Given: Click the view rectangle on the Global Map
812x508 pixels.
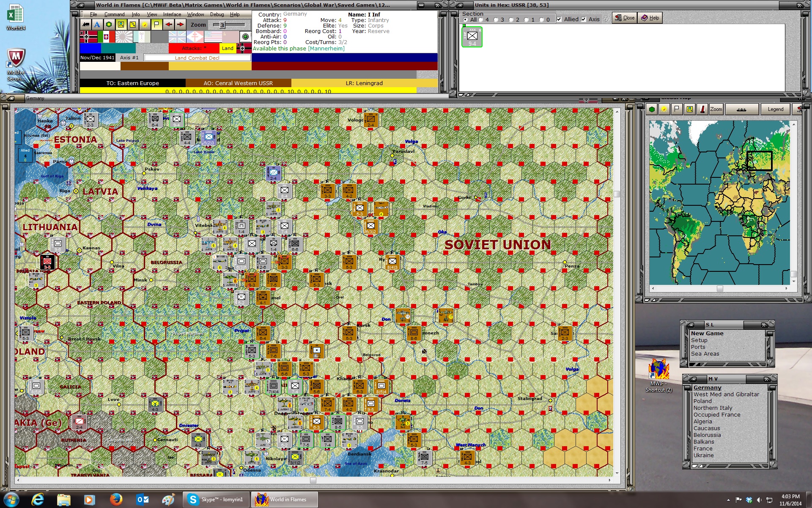Looking at the screenshot, I should point(759,161).
